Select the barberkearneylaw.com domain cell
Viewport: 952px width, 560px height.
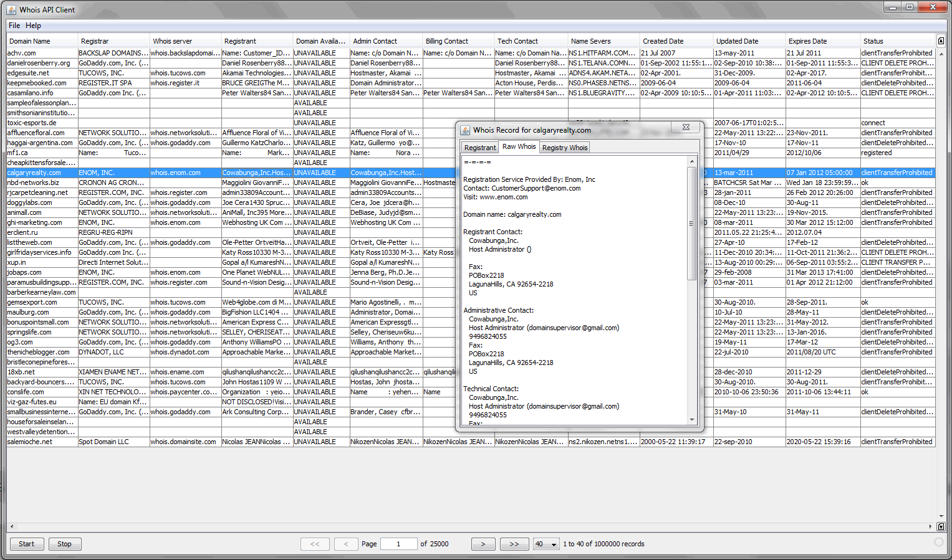click(42, 292)
